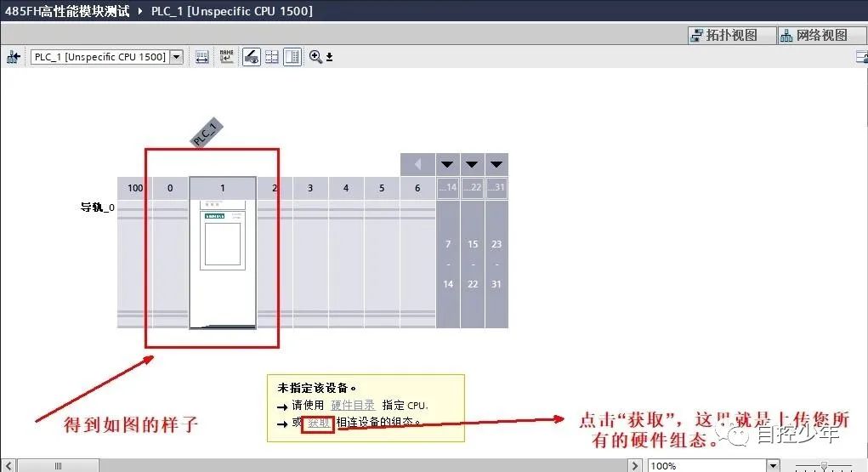This screenshot has height=472, width=868.
Task: Open the PLC_1 [Unspecific CPU 1500] device dropdown
Action: [177, 56]
